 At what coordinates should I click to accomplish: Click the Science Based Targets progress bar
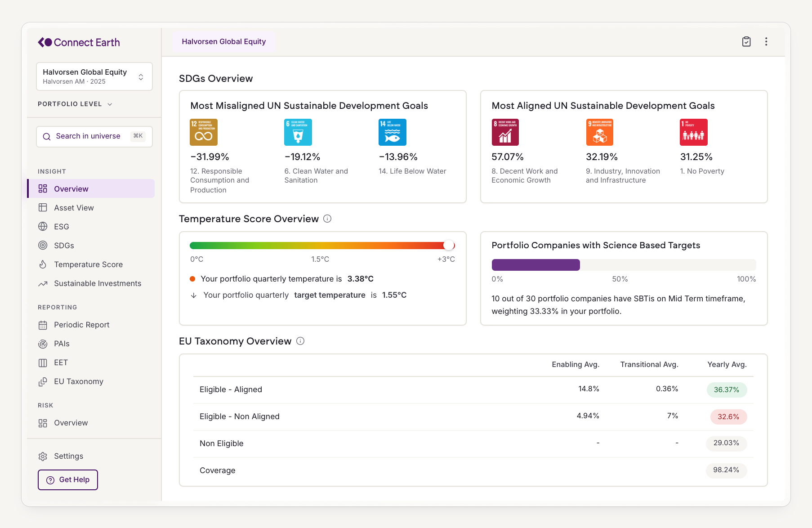coord(624,265)
